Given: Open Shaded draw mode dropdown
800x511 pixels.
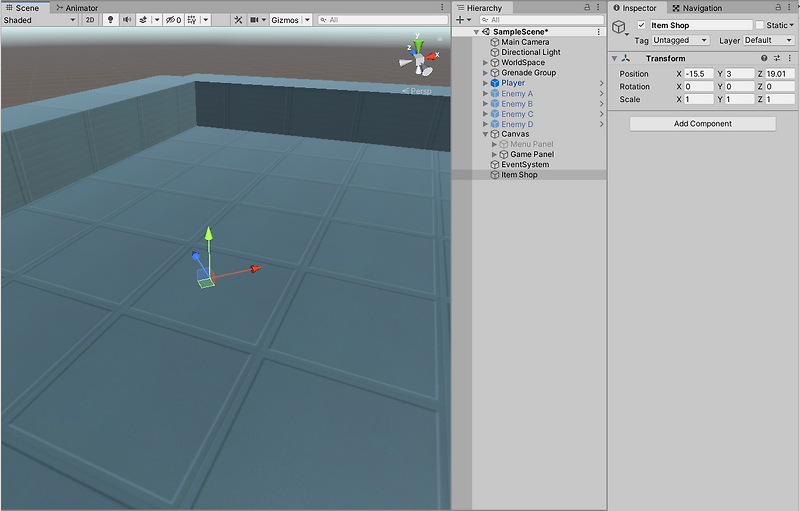Looking at the screenshot, I should [x=39, y=20].
